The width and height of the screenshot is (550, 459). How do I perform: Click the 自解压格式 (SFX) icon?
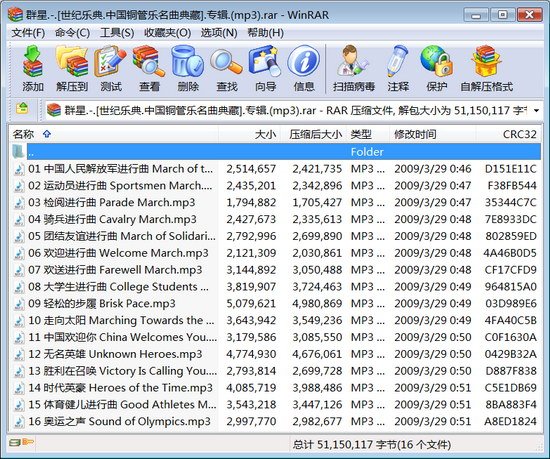[x=487, y=68]
